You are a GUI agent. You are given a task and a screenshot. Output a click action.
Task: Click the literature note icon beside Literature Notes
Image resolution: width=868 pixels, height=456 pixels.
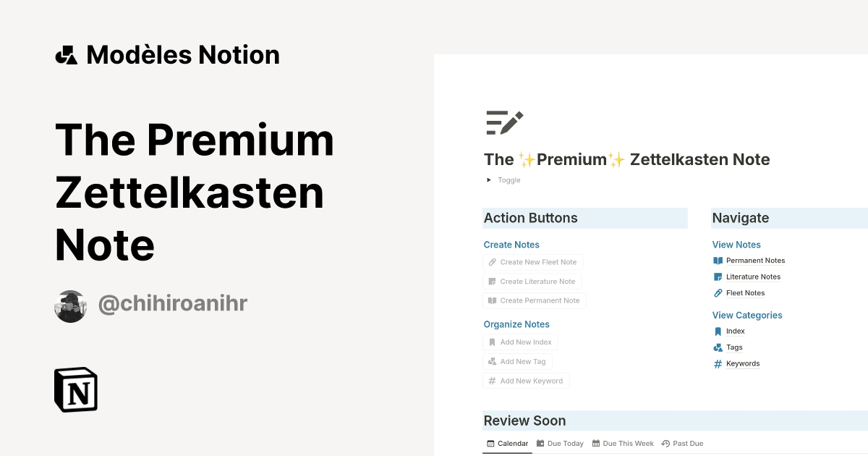(717, 276)
